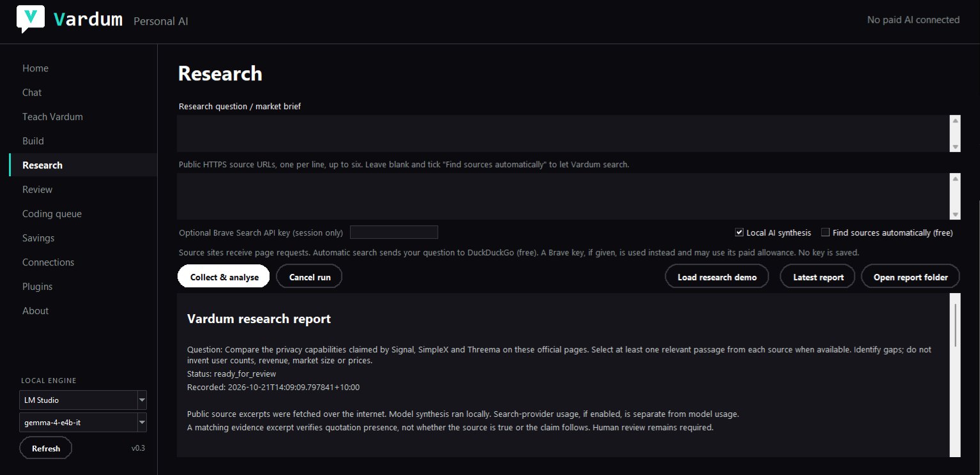Open the Chat page in sidebar
This screenshot has width=980, height=475.
click(32, 93)
